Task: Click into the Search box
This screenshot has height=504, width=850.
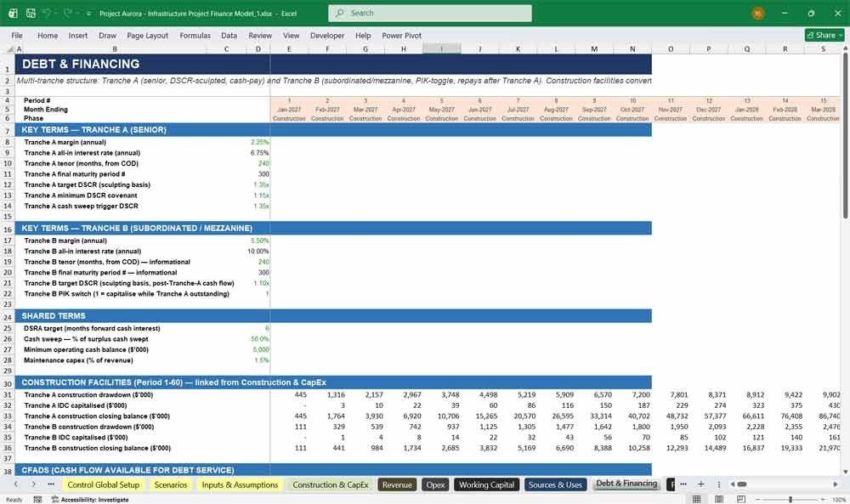Action: tap(430, 13)
